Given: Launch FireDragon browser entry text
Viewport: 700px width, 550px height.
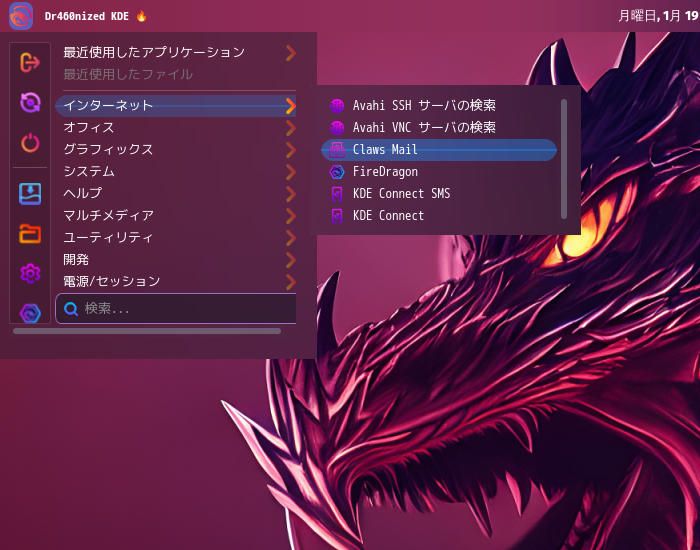Looking at the screenshot, I should click(x=385, y=172).
